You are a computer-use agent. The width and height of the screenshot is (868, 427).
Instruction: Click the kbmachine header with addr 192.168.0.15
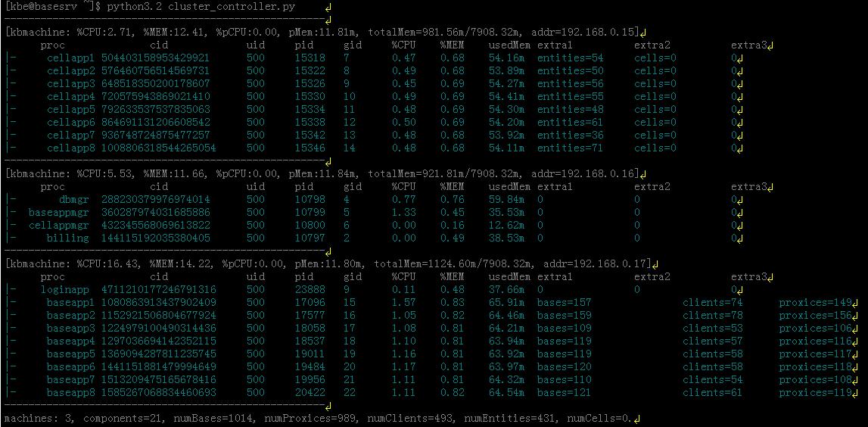click(322, 33)
